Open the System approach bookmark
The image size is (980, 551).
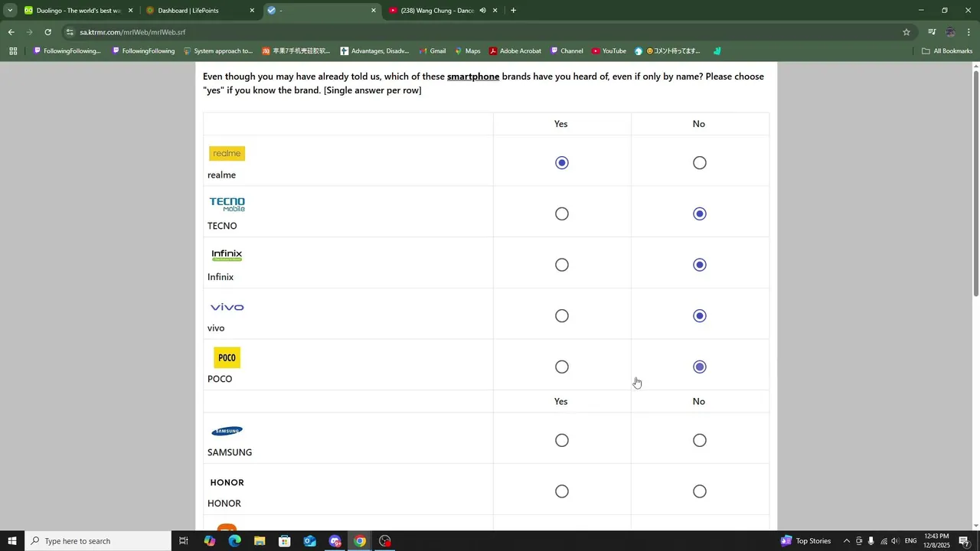click(217, 51)
